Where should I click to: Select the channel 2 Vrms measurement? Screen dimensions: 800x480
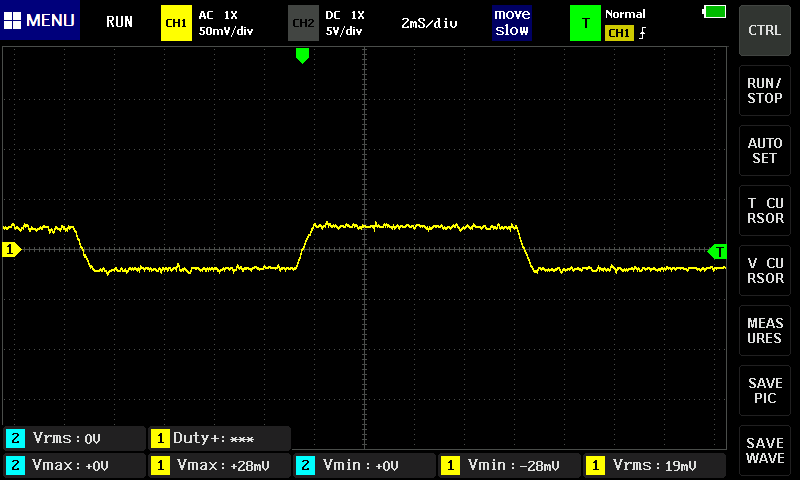pos(74,438)
